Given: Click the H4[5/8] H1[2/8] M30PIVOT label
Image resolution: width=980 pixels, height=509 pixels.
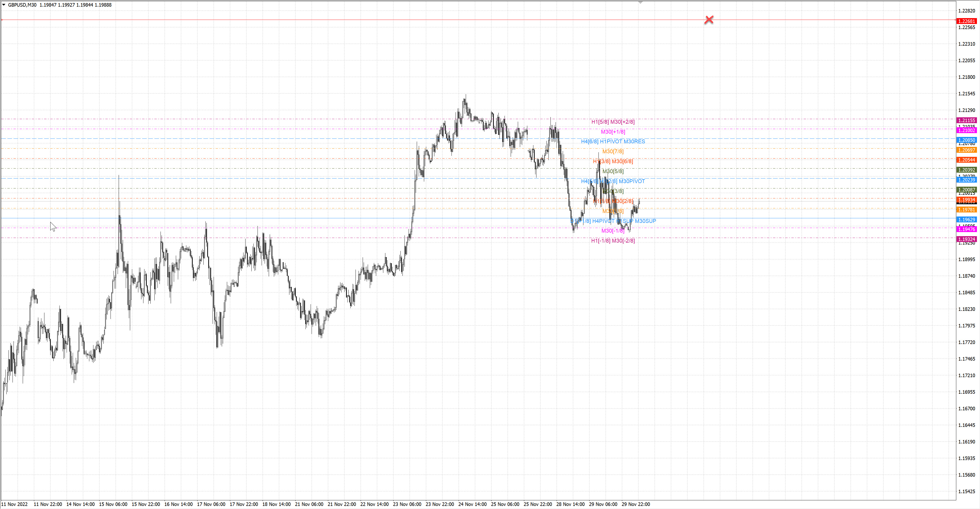Looking at the screenshot, I should (x=612, y=181).
